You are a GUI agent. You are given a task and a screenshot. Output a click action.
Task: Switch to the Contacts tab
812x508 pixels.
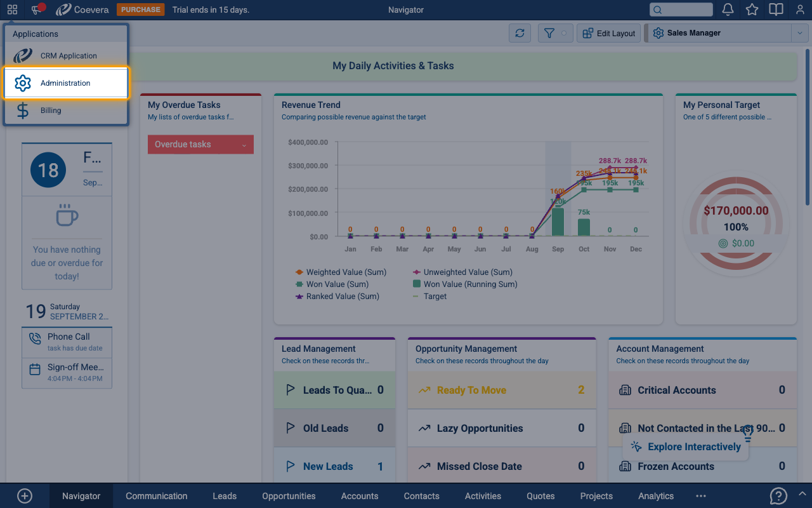point(422,496)
